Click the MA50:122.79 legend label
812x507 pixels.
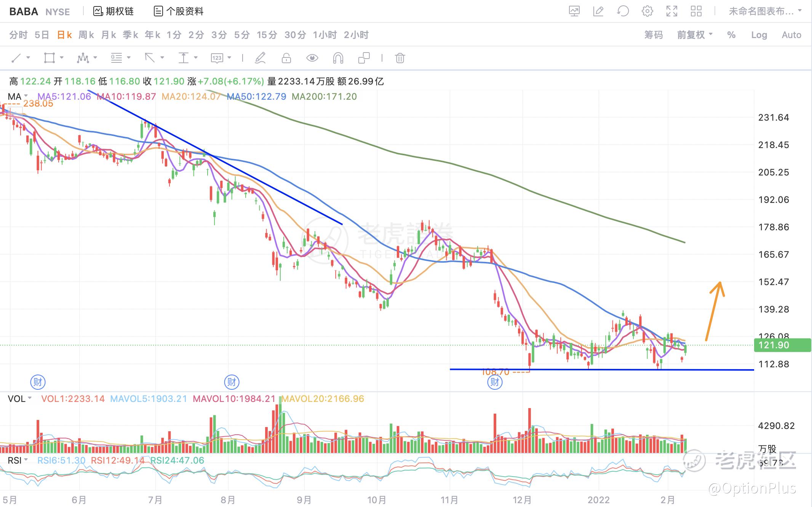pyautogui.click(x=257, y=96)
